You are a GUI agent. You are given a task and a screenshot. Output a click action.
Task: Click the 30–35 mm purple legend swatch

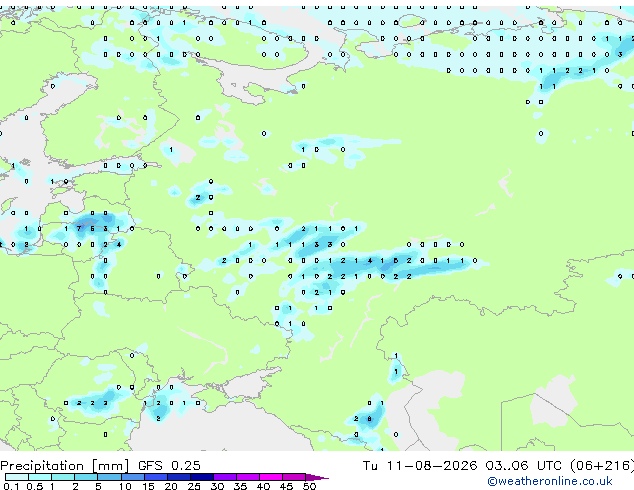(x=225, y=477)
